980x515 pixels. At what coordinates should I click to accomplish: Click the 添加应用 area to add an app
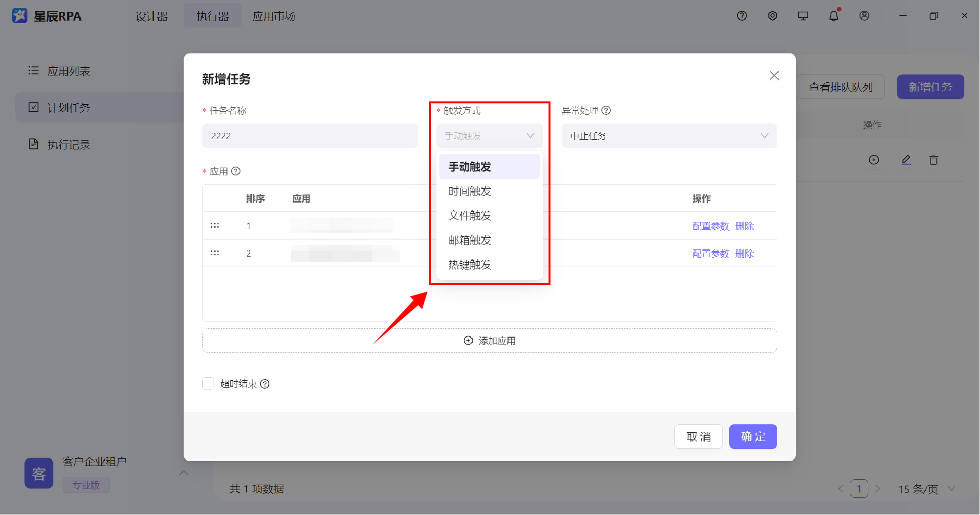click(x=489, y=340)
